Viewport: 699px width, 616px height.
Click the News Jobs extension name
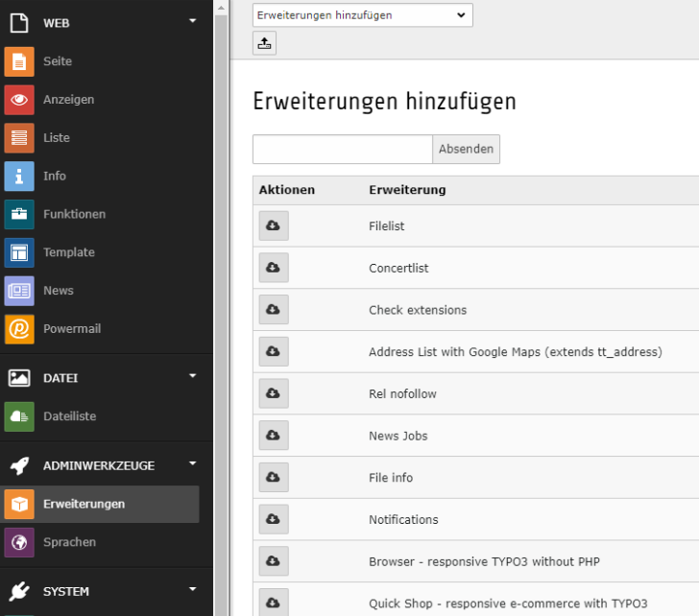pos(398,436)
